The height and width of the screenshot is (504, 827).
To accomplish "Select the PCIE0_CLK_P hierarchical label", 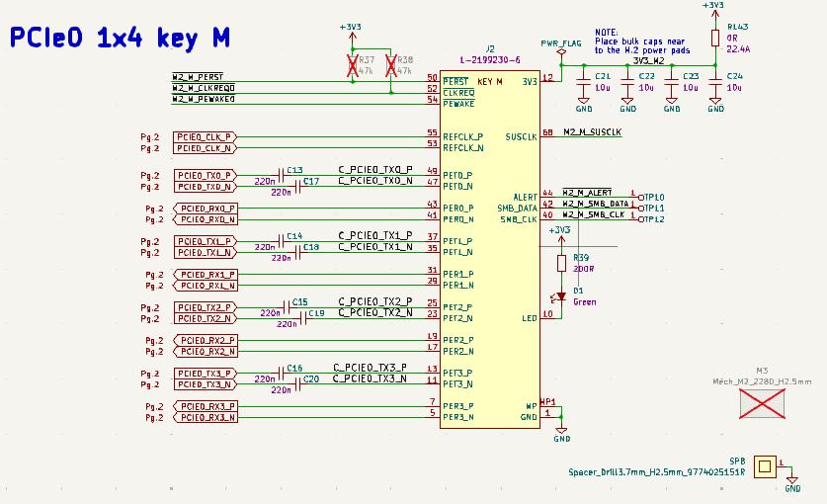I will pos(206,137).
